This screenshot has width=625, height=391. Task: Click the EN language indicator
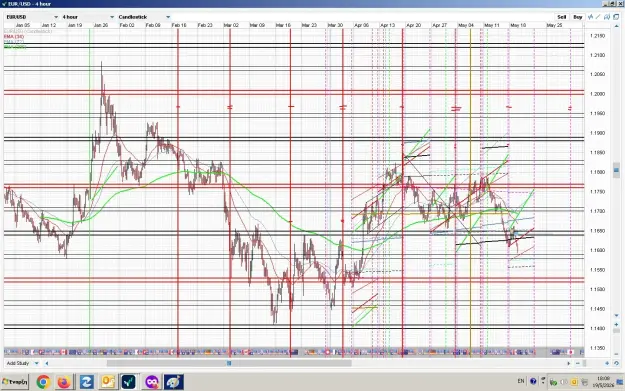point(521,381)
